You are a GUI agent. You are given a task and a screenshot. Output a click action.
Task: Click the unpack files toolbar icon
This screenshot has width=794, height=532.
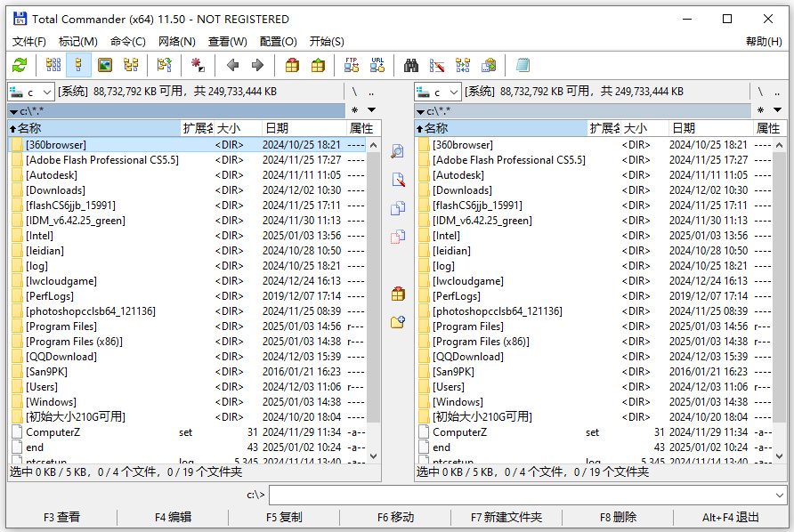tap(318, 65)
